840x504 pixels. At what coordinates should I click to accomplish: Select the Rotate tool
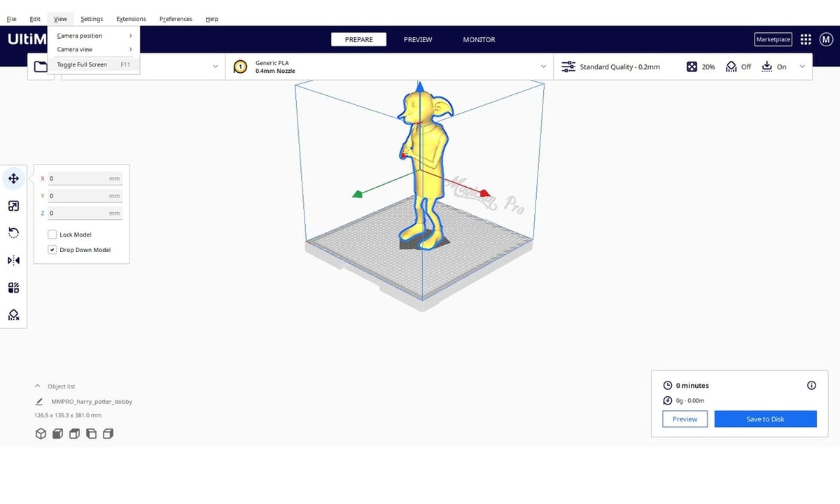click(x=13, y=232)
